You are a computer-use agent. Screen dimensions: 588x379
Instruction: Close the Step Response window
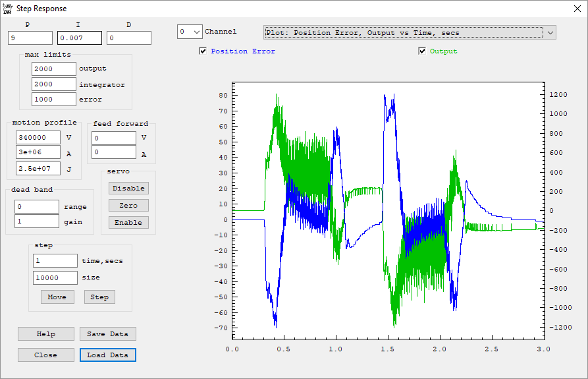tap(573, 9)
